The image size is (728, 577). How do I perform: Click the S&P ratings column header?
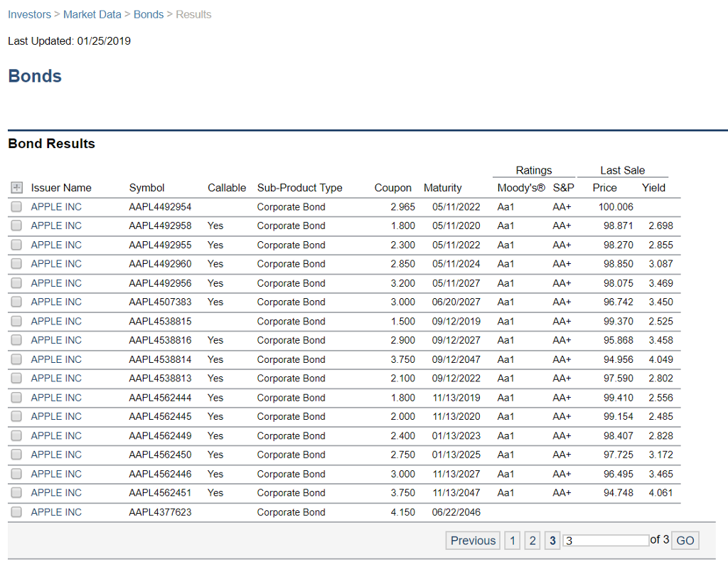click(563, 188)
